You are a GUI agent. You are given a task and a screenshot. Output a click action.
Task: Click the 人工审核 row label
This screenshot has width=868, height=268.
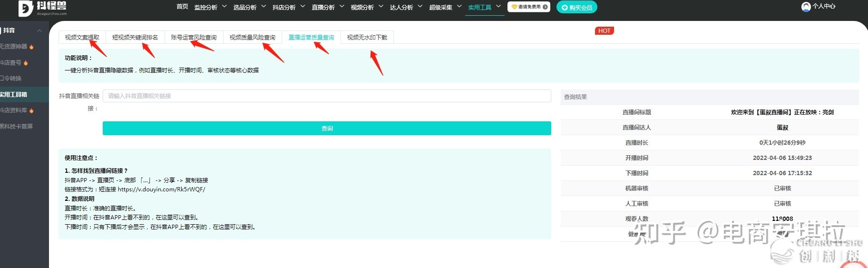tap(637, 204)
